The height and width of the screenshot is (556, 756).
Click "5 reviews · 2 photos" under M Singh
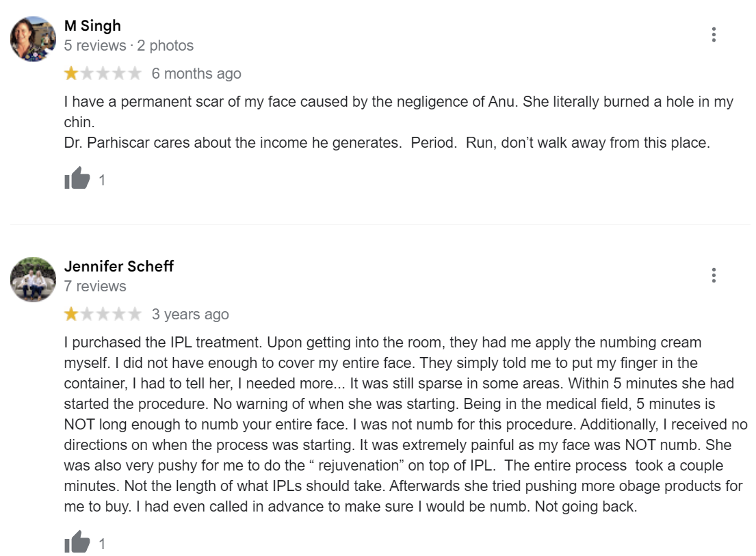pyautogui.click(x=129, y=46)
